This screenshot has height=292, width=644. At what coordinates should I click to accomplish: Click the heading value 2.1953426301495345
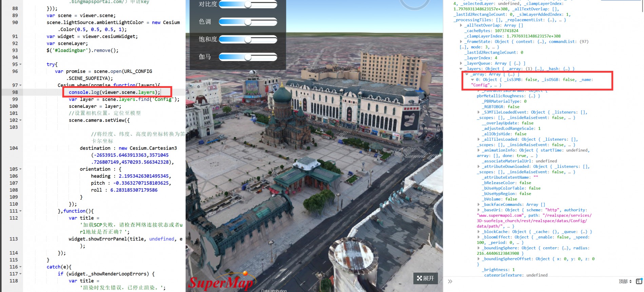pos(143,176)
